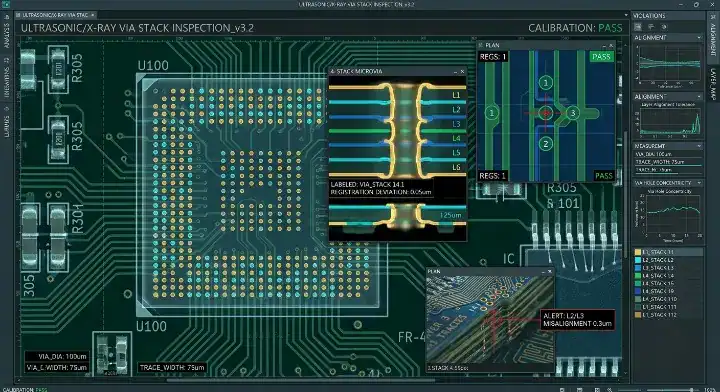Select the second Violations panel toolbar icon
The width and height of the screenshot is (720, 392).
tap(651, 27)
